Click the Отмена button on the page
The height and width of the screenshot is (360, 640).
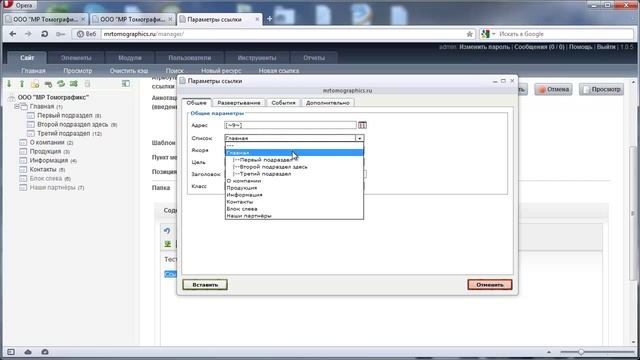coord(553,89)
